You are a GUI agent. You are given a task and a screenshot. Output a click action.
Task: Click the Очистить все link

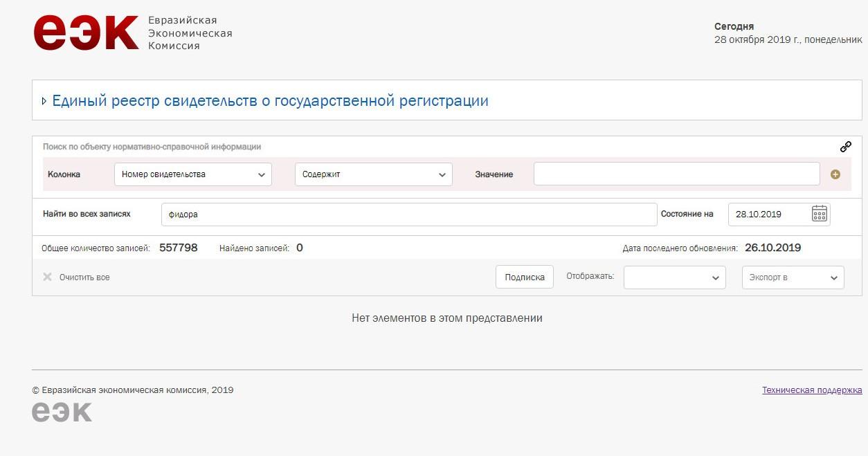84,277
